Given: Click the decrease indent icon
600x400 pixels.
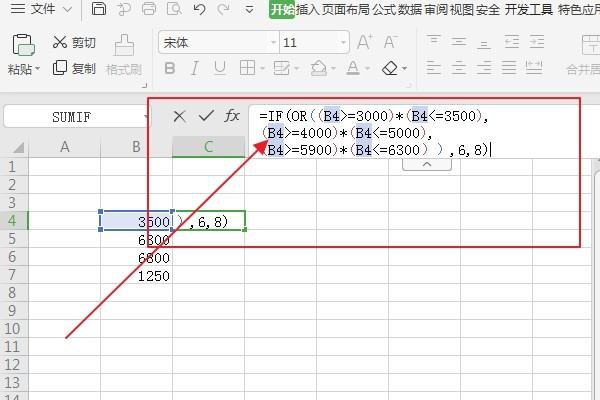Looking at the screenshot, I should (x=512, y=41).
